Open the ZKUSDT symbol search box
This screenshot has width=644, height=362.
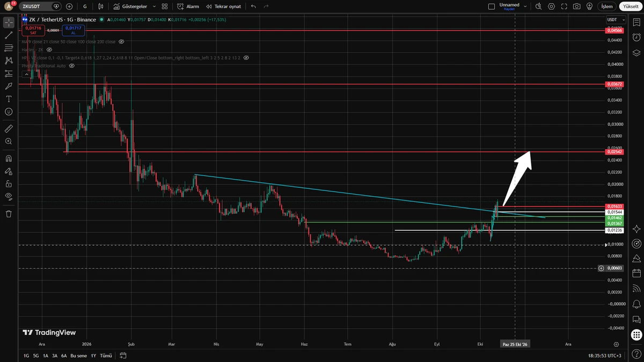click(41, 6)
